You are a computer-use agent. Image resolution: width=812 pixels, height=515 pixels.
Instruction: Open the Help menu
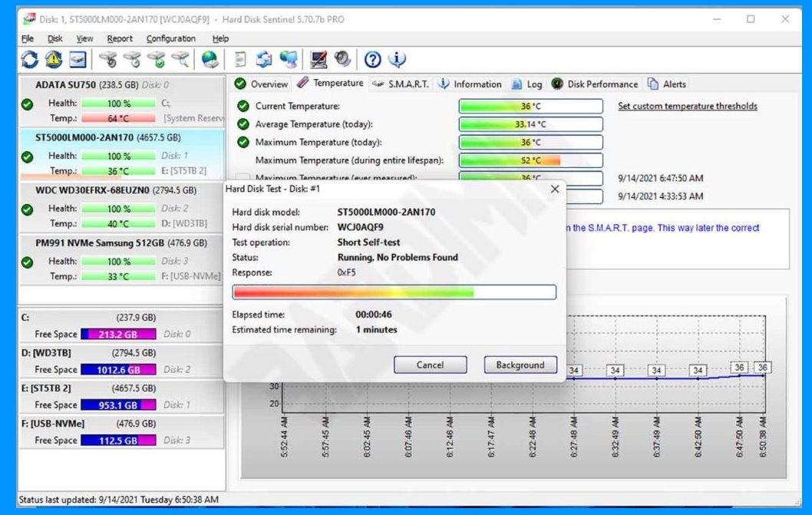[220, 38]
